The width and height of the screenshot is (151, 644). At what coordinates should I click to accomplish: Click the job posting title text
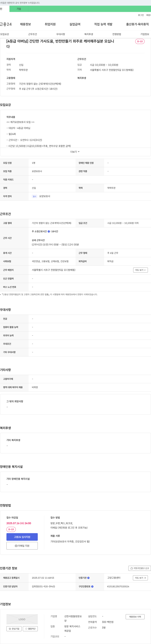[60, 44]
